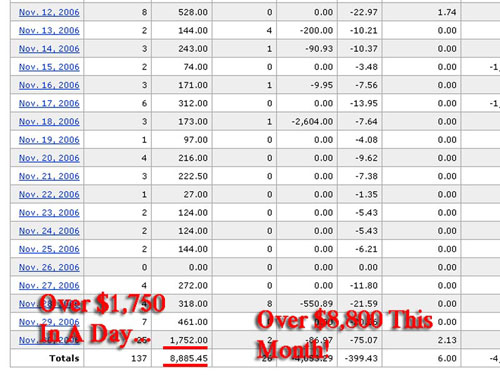
Task: Open the Nov. 12, 2006 date link
Action: [49, 12]
